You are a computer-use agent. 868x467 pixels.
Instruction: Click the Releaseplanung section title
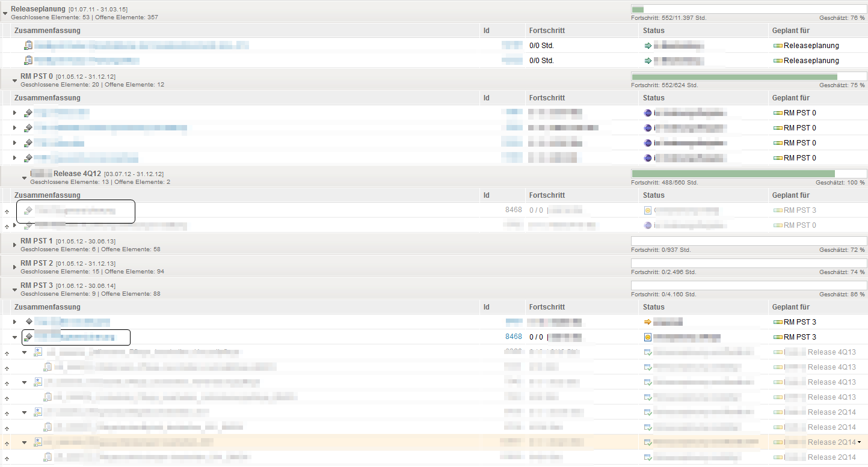(38, 9)
